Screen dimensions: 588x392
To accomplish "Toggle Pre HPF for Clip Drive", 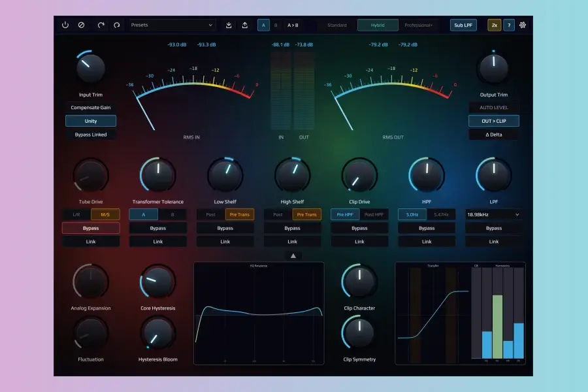I will coord(345,214).
